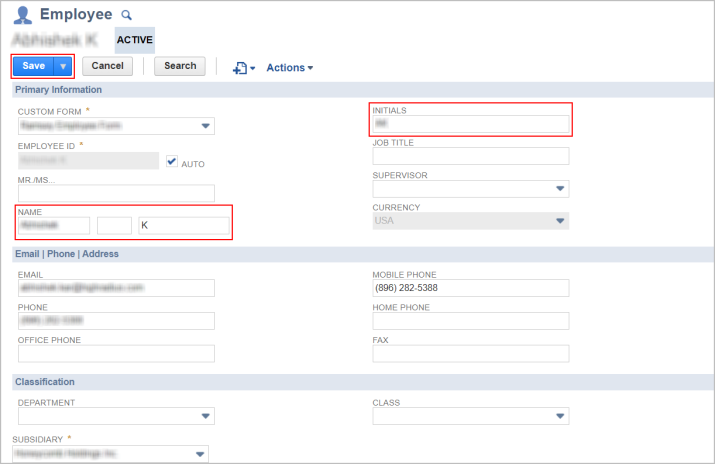Expand the Subsidiary dropdown
Image resolution: width=715 pixels, height=464 pixels.
click(199, 454)
